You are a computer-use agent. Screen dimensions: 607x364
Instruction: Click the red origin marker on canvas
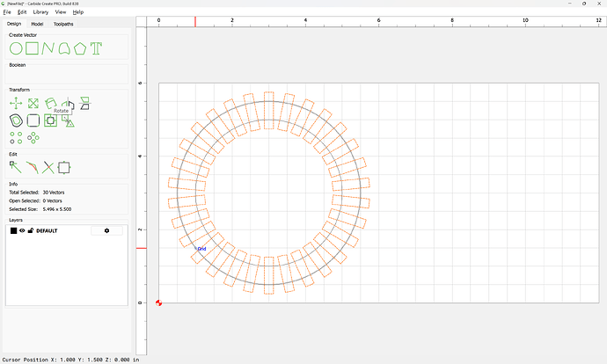point(158,302)
